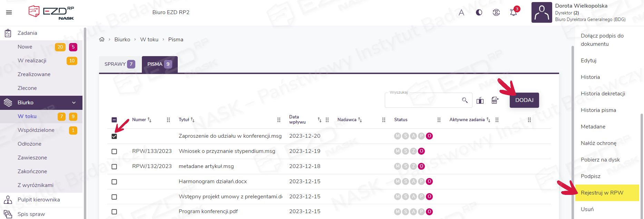Screen dimensions: 644x219
Task: Click the magnifier icon in search field
Action: click(x=465, y=100)
